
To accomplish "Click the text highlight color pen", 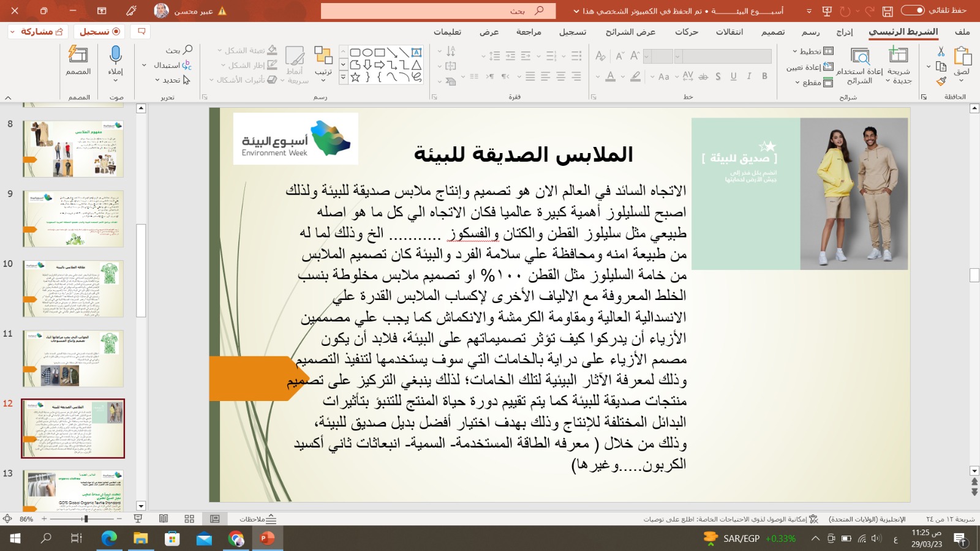I will [x=636, y=77].
